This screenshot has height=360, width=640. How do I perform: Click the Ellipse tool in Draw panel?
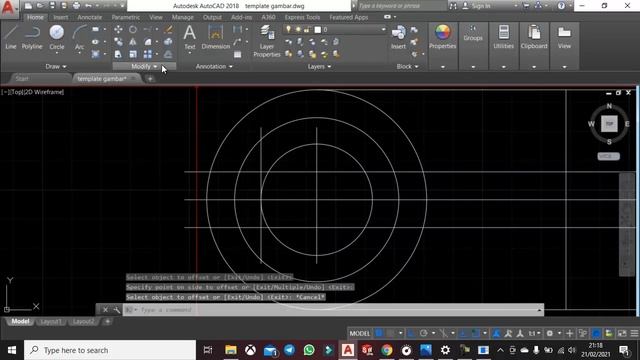96,42
